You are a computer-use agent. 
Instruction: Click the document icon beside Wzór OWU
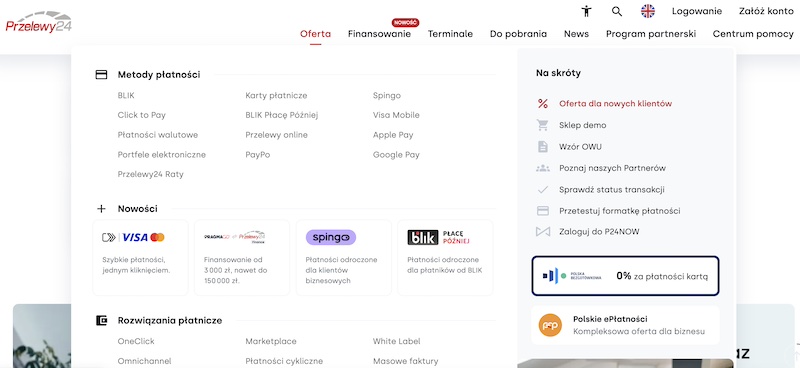[x=543, y=146]
